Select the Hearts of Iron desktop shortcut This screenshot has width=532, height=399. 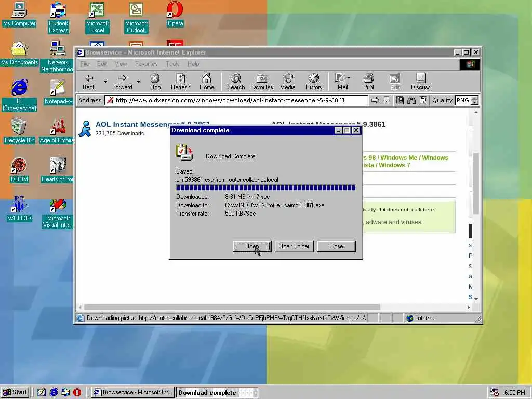pos(57,170)
